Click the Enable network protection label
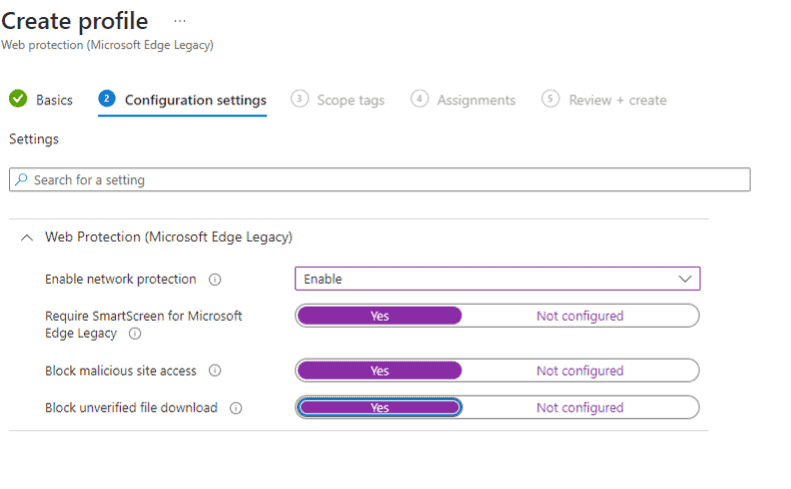This screenshot has height=489, width=791. (x=121, y=279)
